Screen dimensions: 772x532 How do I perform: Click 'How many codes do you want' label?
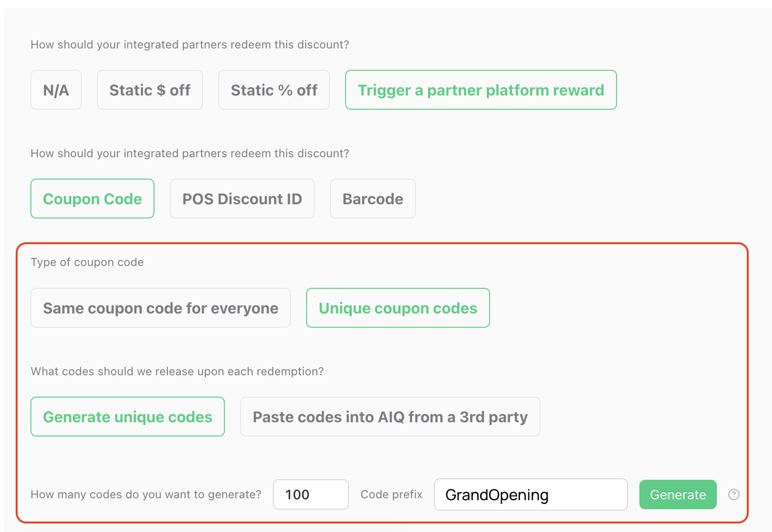click(x=146, y=494)
